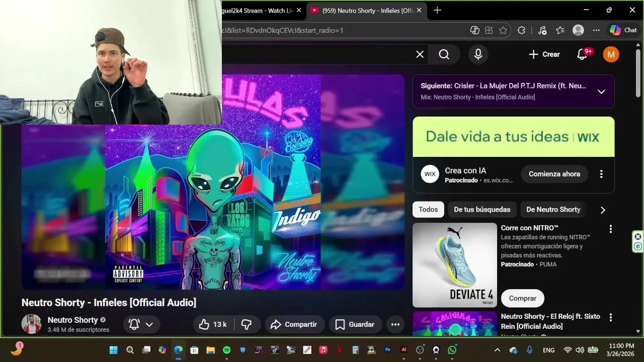
Task: Open the DEVIATE 4 shoe thumbnail
Action: tap(454, 265)
